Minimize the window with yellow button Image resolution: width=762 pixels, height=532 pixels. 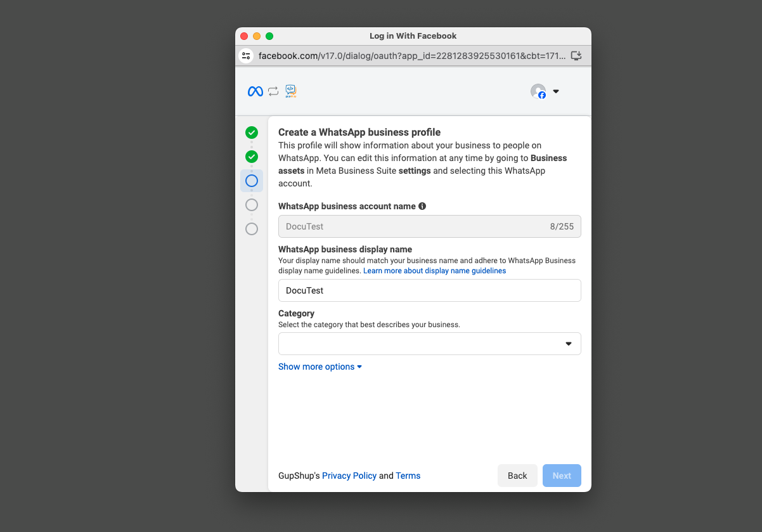257,36
